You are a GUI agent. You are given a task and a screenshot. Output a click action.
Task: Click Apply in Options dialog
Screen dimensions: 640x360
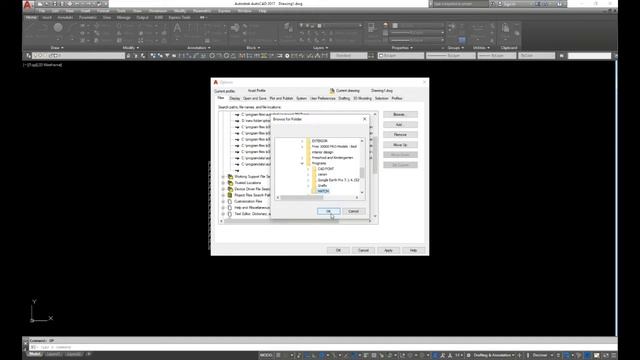coord(388,250)
